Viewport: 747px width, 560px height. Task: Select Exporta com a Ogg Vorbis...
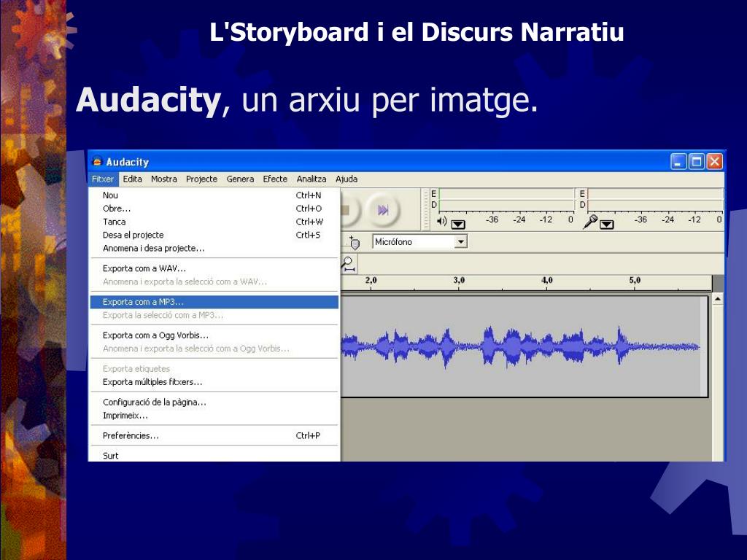[x=214, y=335]
